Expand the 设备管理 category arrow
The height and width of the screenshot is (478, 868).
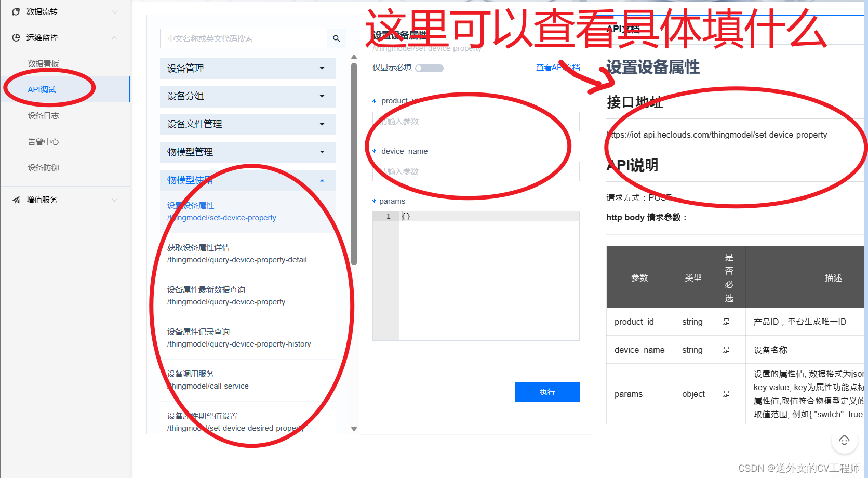(x=322, y=68)
